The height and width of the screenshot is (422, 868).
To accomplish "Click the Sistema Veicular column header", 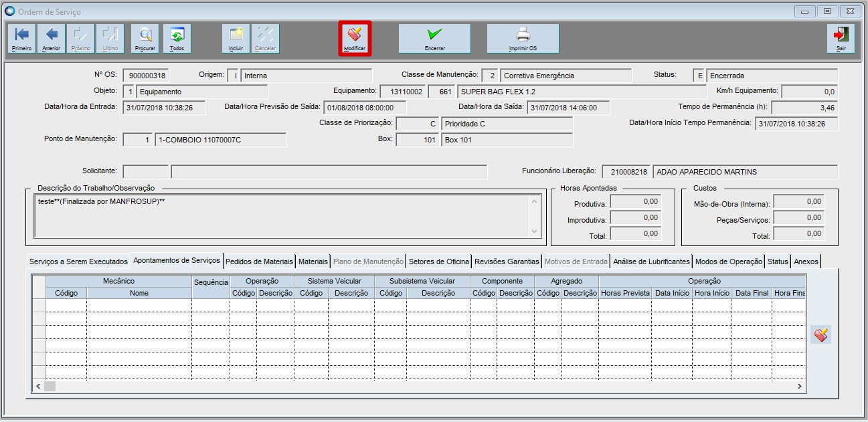I will 334,282.
